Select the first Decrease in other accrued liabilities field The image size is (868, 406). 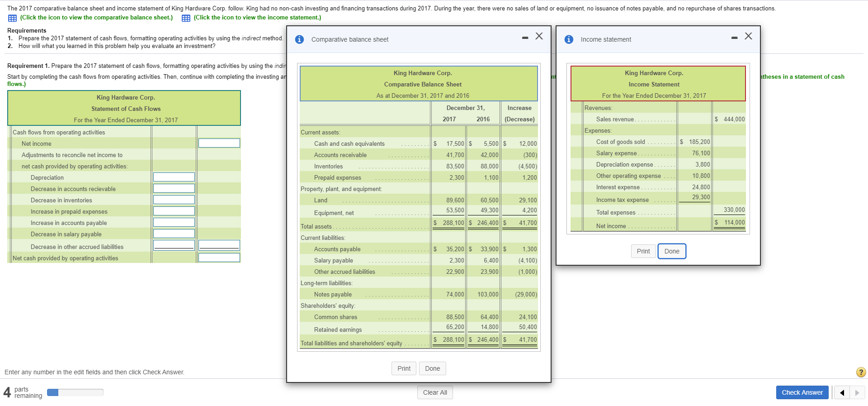[x=174, y=245]
